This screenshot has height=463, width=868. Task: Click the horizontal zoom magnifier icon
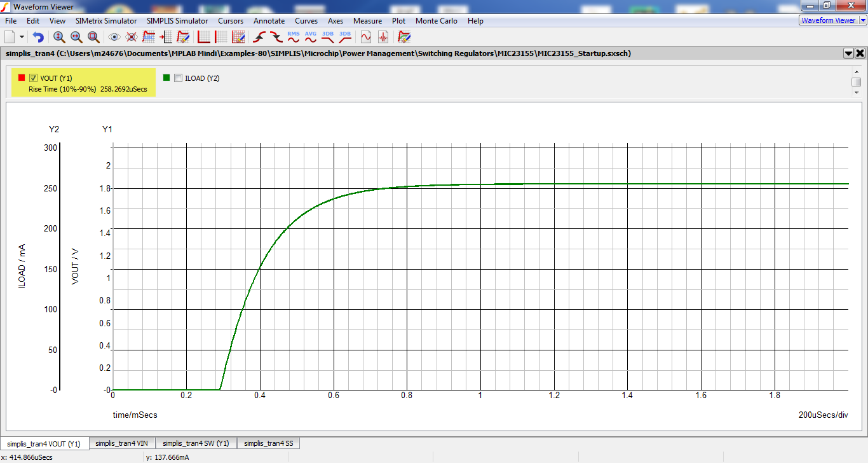click(76, 37)
